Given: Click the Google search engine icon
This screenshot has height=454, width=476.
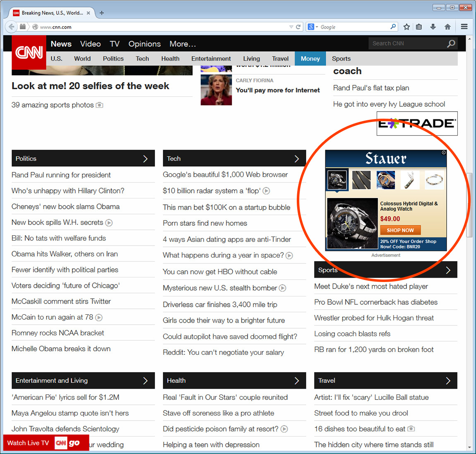Looking at the screenshot, I should (311, 27).
